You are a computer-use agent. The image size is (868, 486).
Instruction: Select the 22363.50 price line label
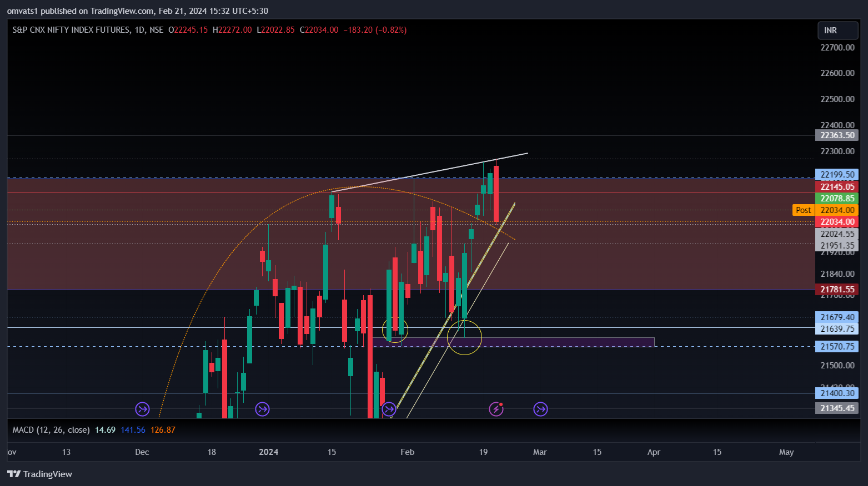[x=837, y=135]
